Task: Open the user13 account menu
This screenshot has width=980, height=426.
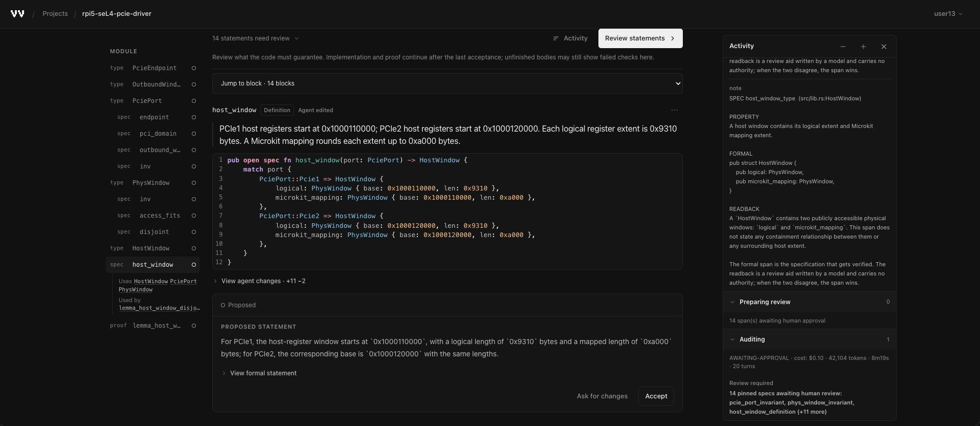Action: [948, 14]
